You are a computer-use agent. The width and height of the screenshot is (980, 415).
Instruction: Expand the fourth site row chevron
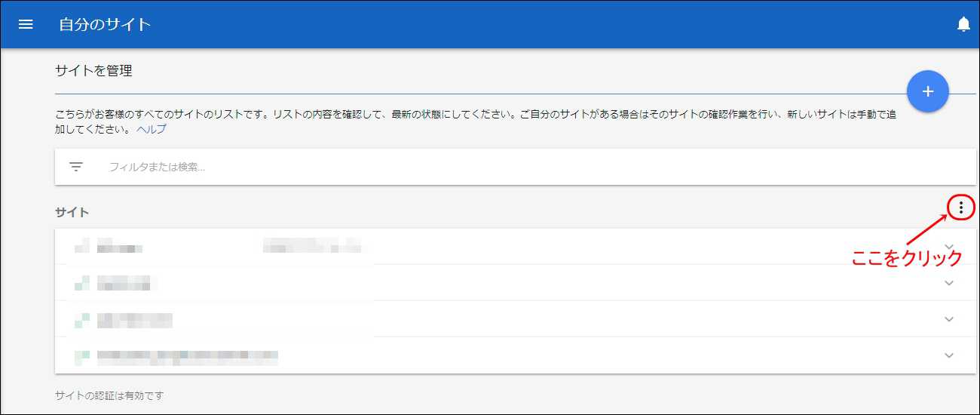pos(949,355)
